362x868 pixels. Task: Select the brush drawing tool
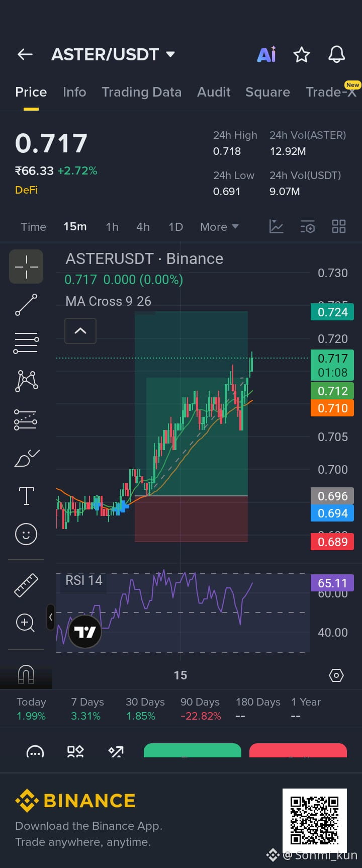(26, 458)
